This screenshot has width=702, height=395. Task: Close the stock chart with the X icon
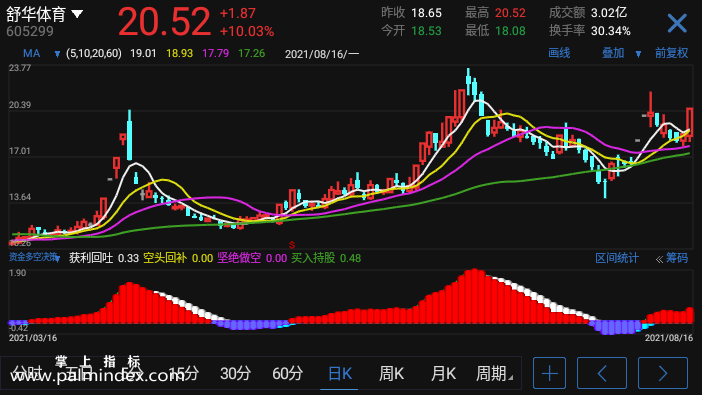pos(677,23)
